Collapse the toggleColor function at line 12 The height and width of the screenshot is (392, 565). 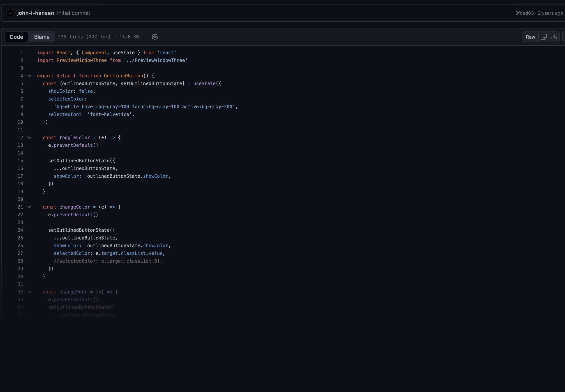(x=29, y=137)
